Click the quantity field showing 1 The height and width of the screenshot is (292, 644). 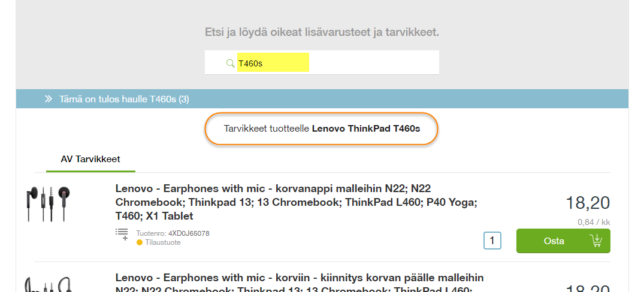tap(492, 241)
